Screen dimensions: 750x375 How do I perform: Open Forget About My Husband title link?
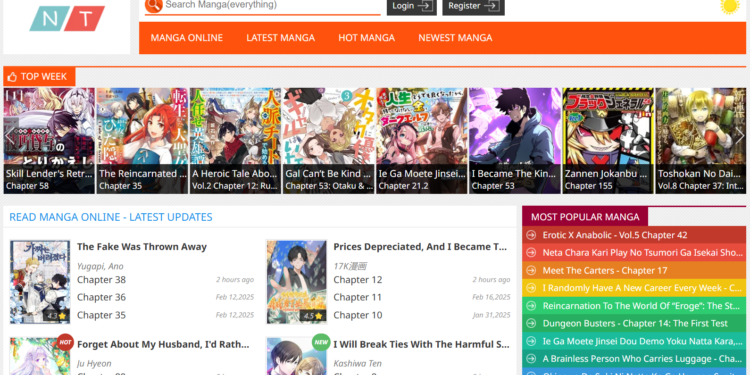[163, 344]
